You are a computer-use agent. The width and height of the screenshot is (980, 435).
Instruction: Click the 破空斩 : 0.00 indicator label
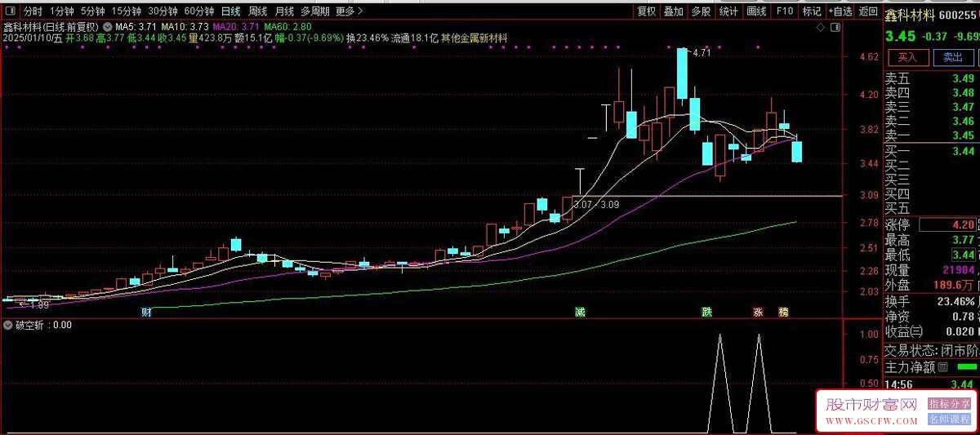pos(44,325)
